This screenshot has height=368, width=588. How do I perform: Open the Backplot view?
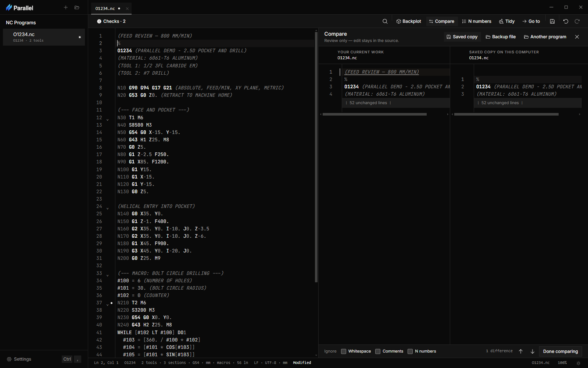coord(409,21)
